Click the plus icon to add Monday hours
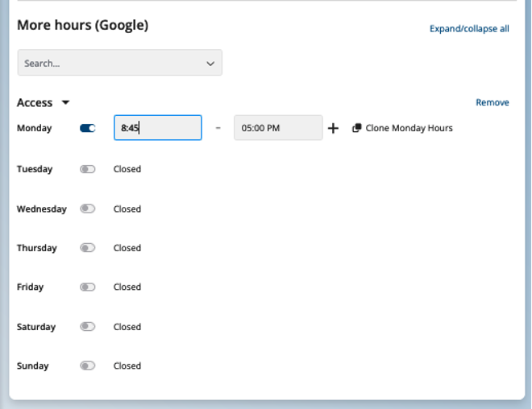This screenshot has height=409, width=532. point(333,128)
